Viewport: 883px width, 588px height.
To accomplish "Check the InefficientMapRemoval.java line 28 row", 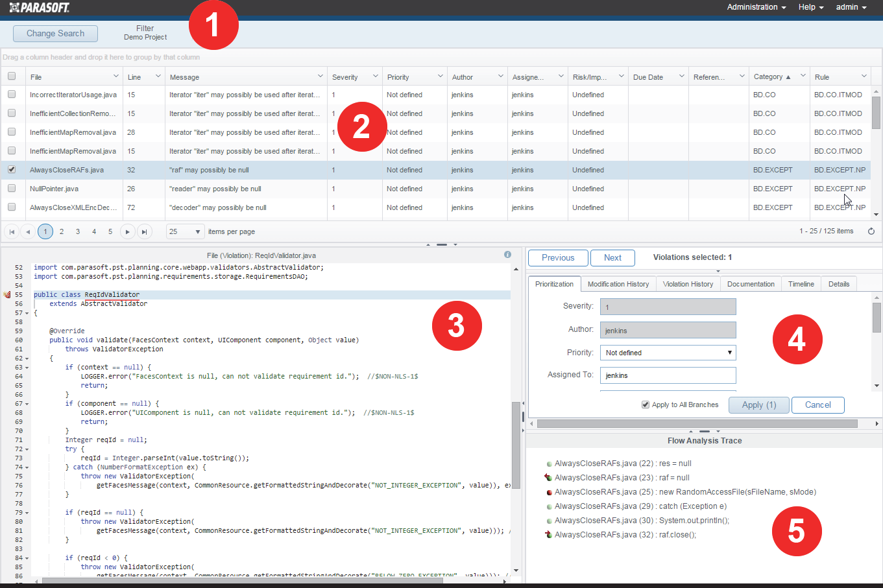I will coord(12,132).
